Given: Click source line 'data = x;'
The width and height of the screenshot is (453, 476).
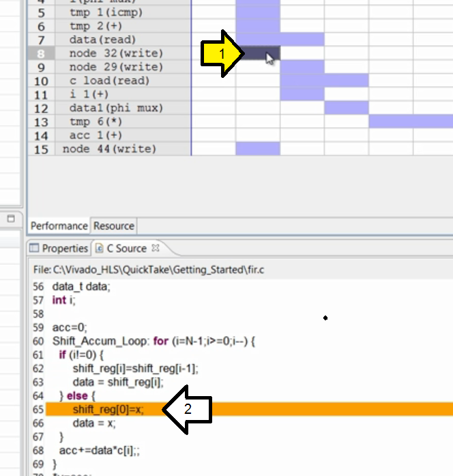Looking at the screenshot, I should 94,423.
